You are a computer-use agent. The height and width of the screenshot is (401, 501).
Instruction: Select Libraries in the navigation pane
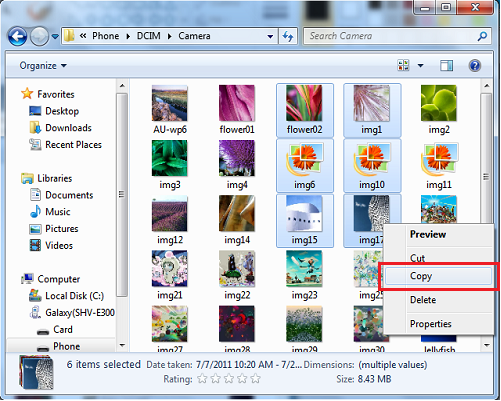click(46, 178)
